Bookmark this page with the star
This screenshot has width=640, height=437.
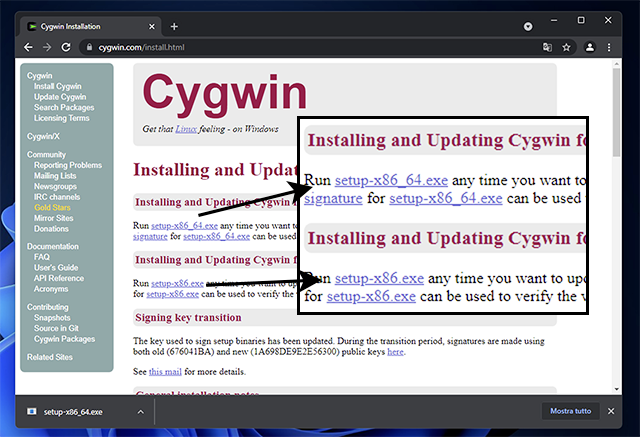(566, 47)
